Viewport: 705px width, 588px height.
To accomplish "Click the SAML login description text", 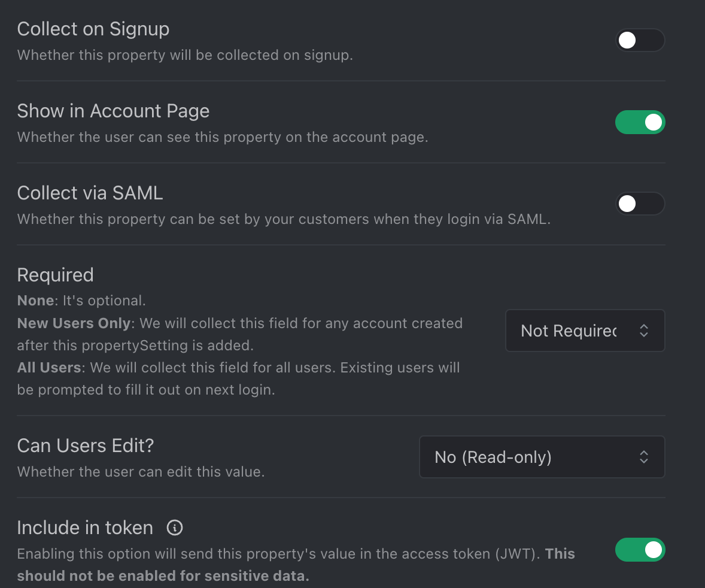I will point(284,219).
